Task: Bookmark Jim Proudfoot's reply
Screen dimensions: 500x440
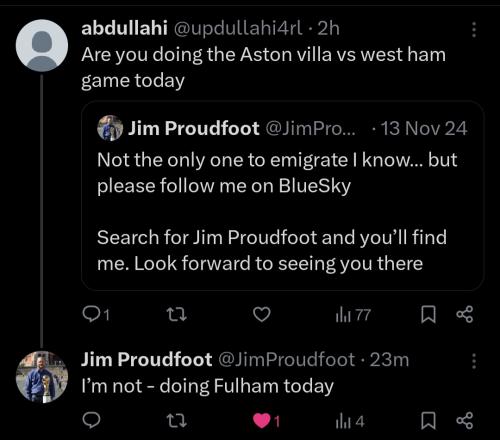Action: [428, 421]
